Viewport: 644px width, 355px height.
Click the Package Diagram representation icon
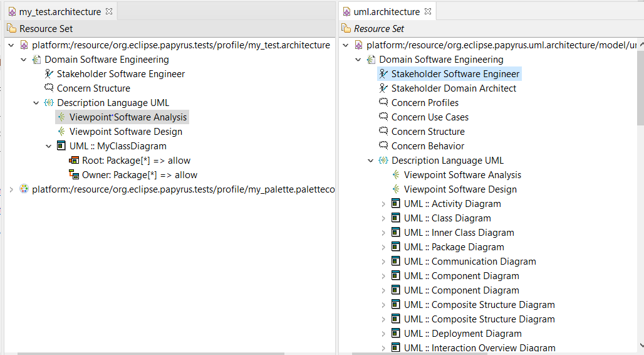[x=395, y=246]
